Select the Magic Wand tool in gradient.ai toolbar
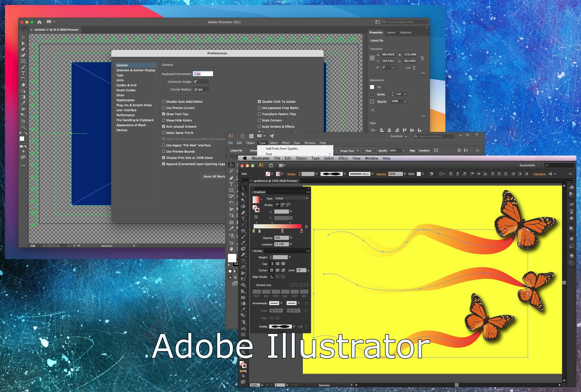 [243, 200]
